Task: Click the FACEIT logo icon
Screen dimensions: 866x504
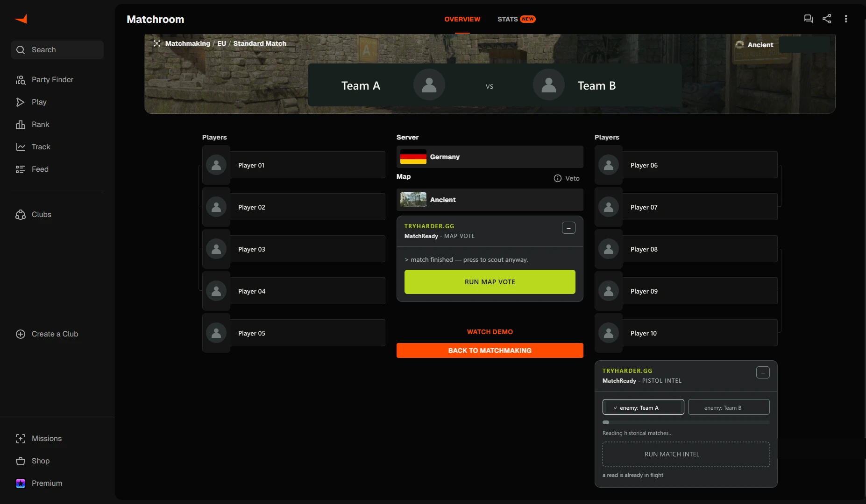Action: coord(21,19)
